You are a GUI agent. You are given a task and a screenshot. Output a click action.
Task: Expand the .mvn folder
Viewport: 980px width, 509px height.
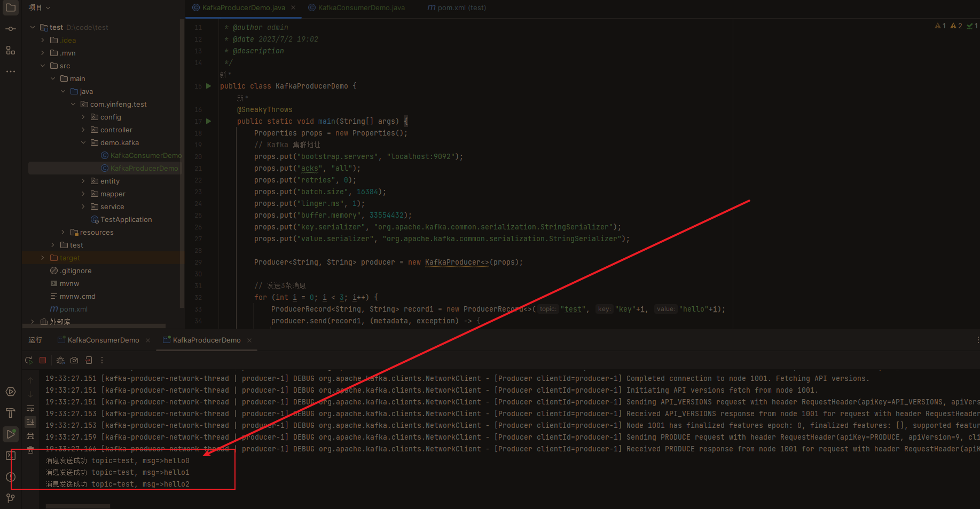click(x=43, y=53)
